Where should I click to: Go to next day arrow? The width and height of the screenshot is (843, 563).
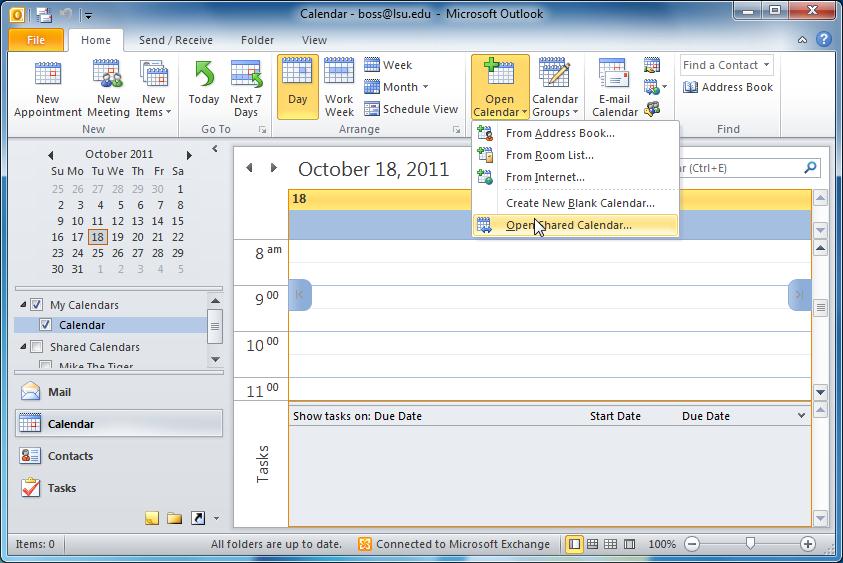point(274,168)
